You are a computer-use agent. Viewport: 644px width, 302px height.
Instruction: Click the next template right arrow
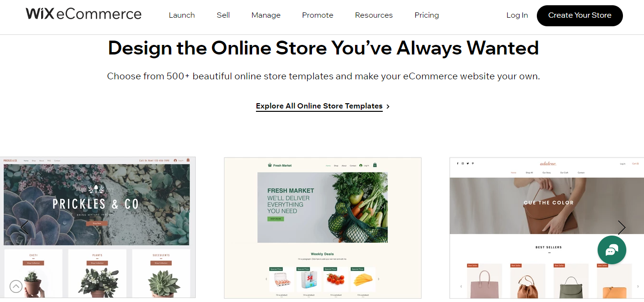622,227
